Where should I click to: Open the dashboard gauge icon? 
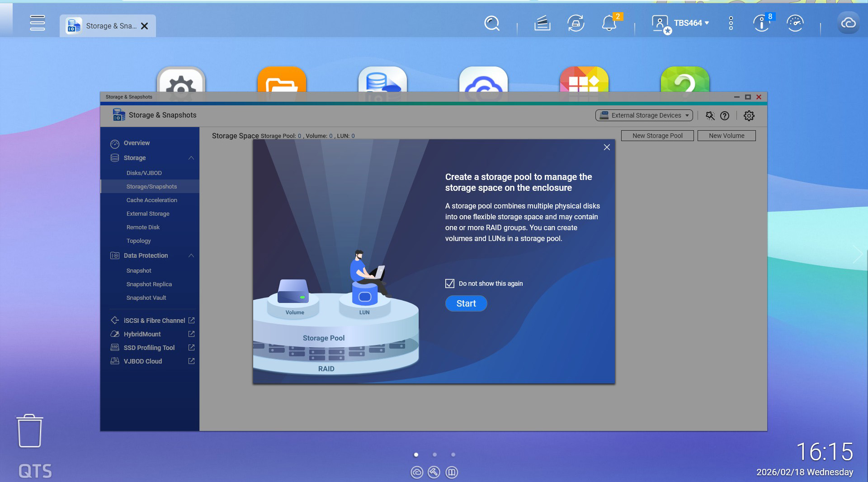(x=795, y=23)
